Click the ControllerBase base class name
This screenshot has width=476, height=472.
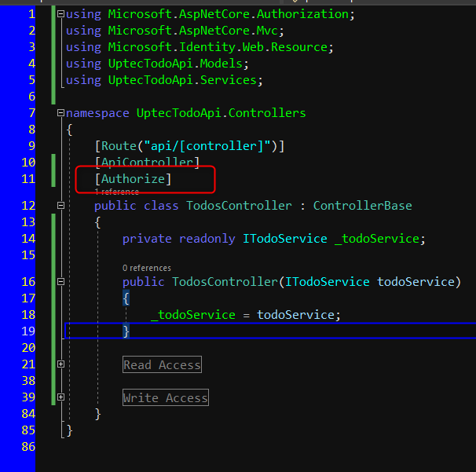click(362, 206)
